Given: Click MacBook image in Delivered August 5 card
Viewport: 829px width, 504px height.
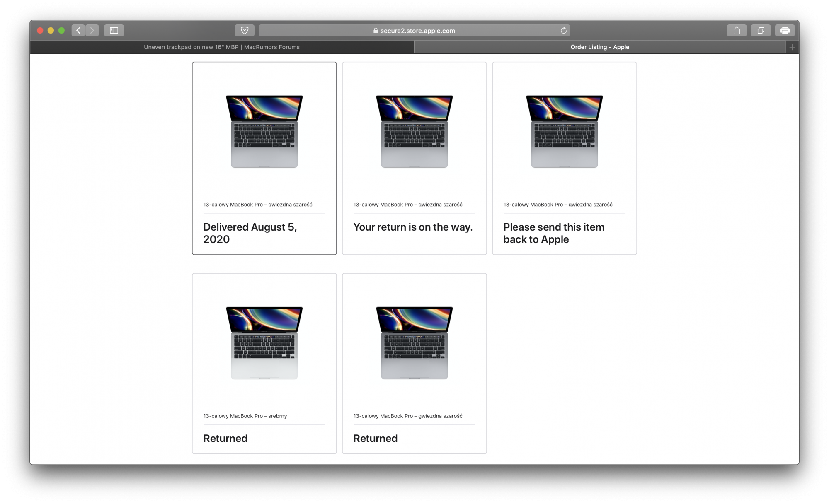Looking at the screenshot, I should click(x=264, y=131).
